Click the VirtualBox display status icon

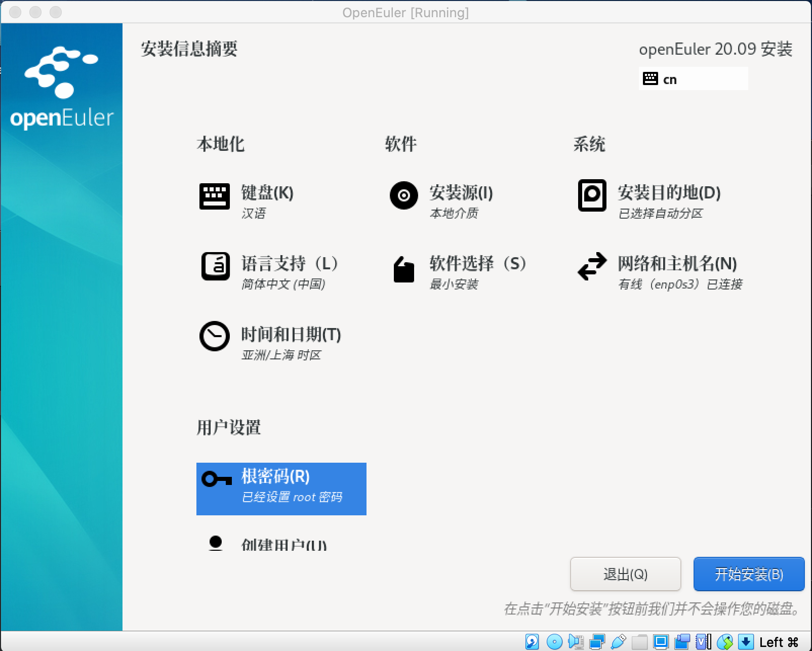coord(661,642)
